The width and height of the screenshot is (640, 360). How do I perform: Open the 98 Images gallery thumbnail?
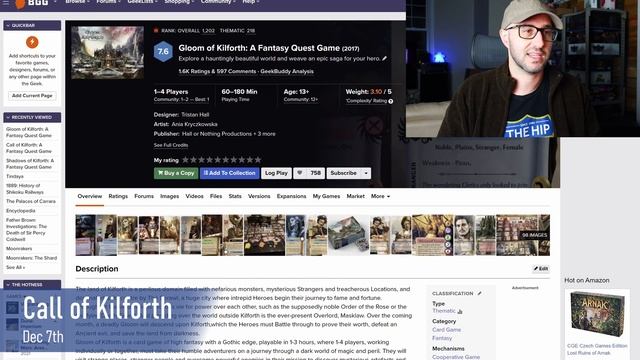click(523, 235)
